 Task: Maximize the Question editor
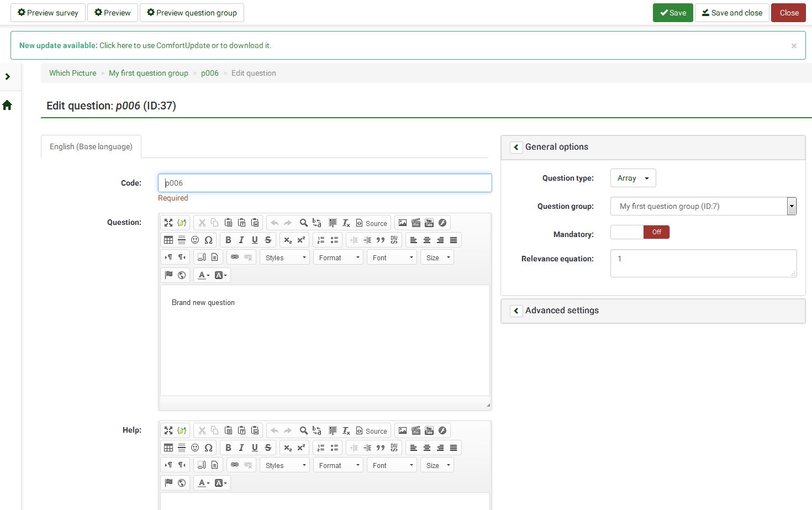(168, 223)
